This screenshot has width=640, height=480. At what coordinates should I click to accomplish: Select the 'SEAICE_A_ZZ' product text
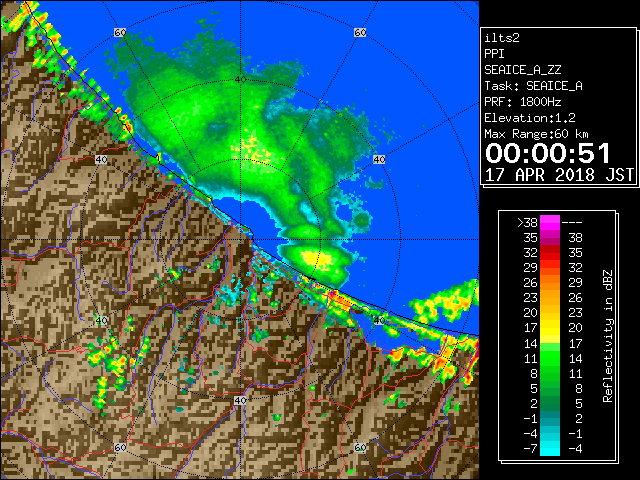(x=523, y=70)
